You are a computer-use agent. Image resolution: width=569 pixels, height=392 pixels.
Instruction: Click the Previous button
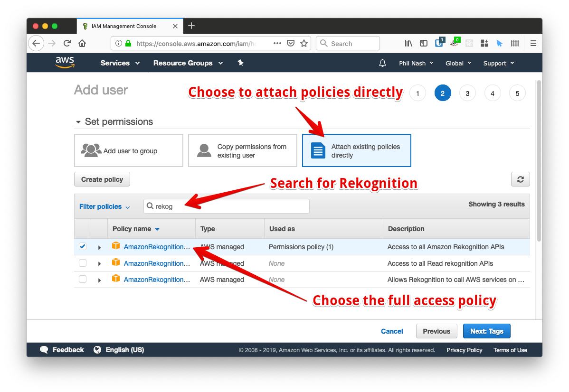pyautogui.click(x=436, y=331)
